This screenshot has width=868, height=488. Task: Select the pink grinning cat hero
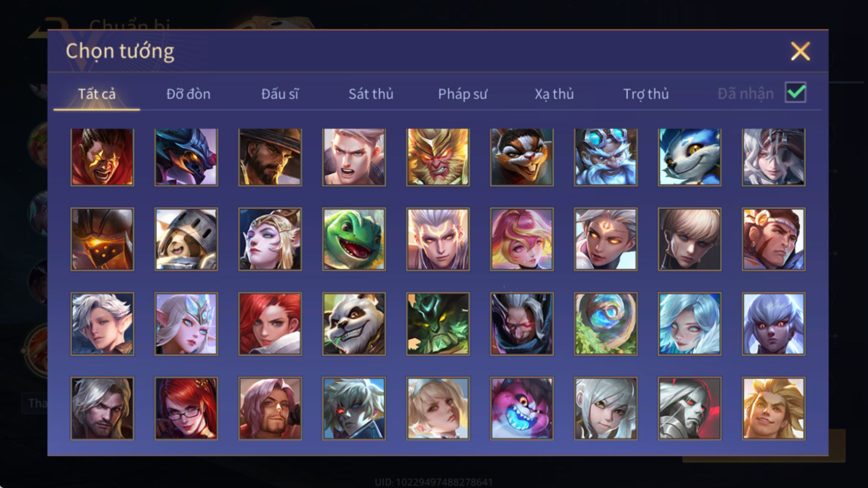[x=521, y=408]
